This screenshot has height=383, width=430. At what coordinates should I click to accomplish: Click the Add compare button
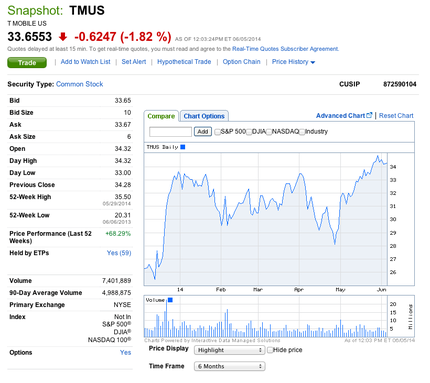click(203, 132)
